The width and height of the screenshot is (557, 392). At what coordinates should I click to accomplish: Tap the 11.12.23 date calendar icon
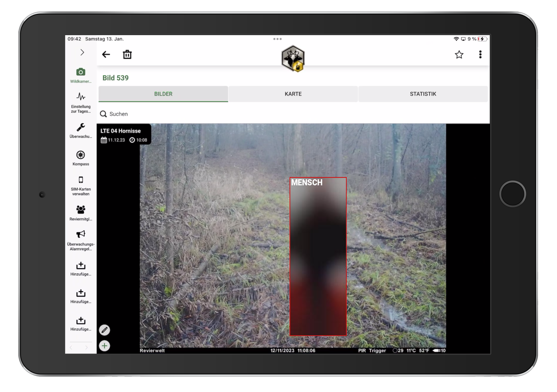pyautogui.click(x=104, y=140)
